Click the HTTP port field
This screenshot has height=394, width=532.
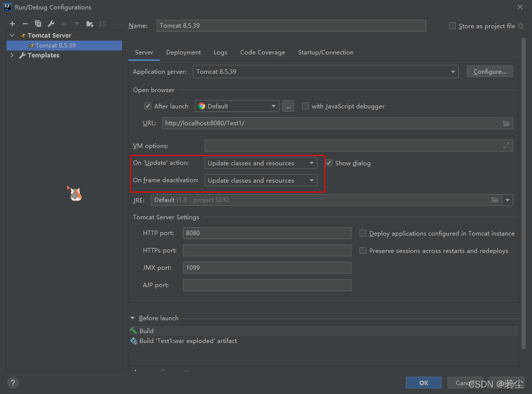tap(267, 233)
